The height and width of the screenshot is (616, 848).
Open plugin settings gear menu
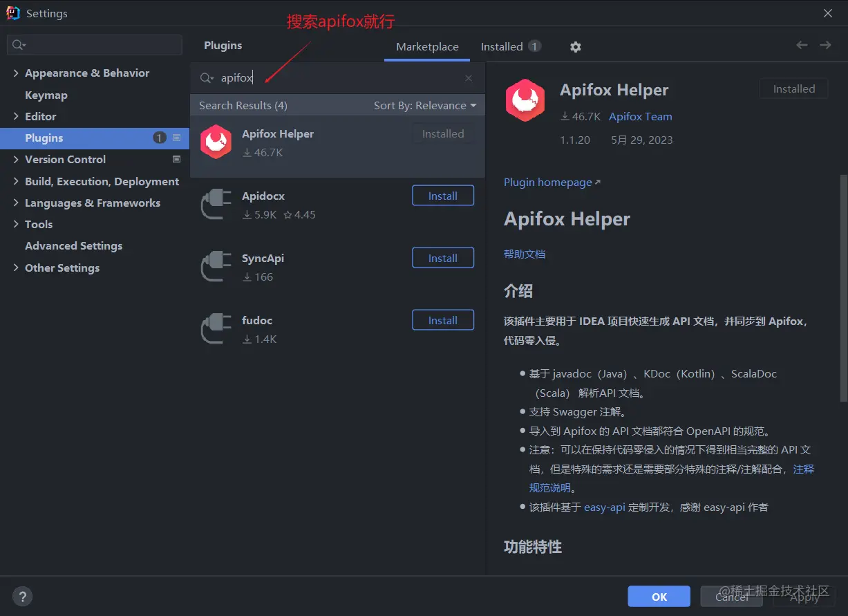pos(575,47)
